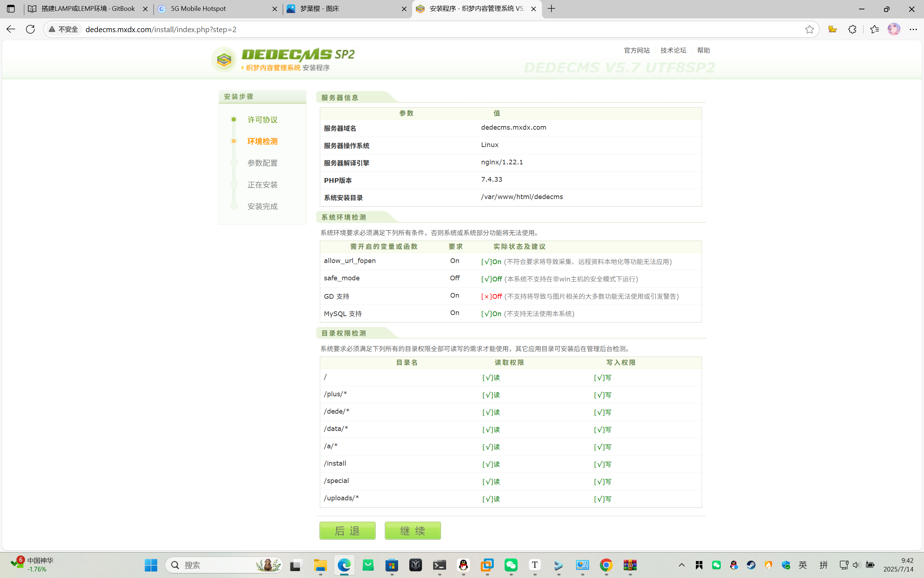Screen dimensions: 924x578
Task: Click the dedecms.mxdx.com server domain value
Action: [x=514, y=127]
